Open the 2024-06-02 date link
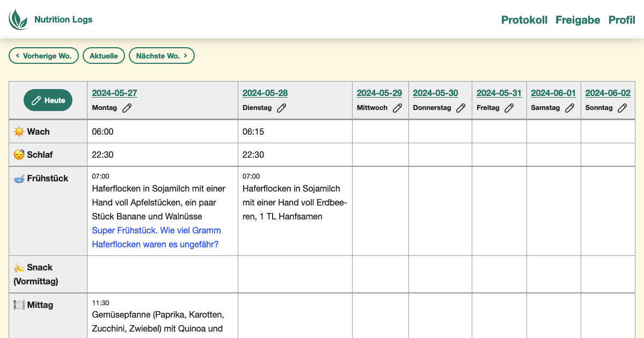Image resolution: width=644 pixels, height=338 pixels. click(x=608, y=93)
